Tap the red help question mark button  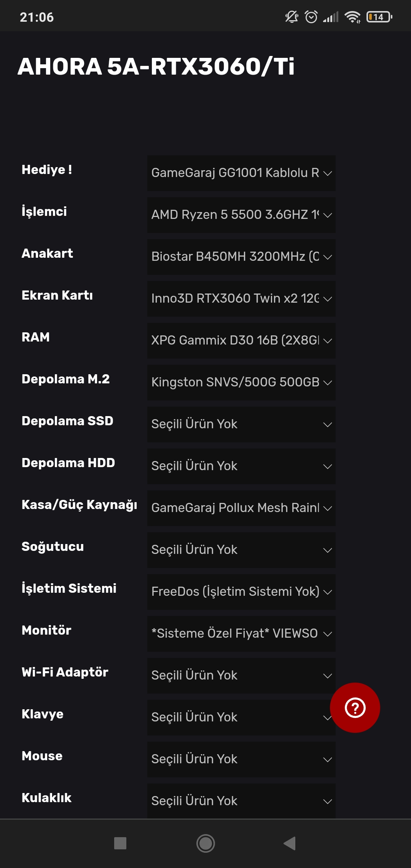point(355,707)
